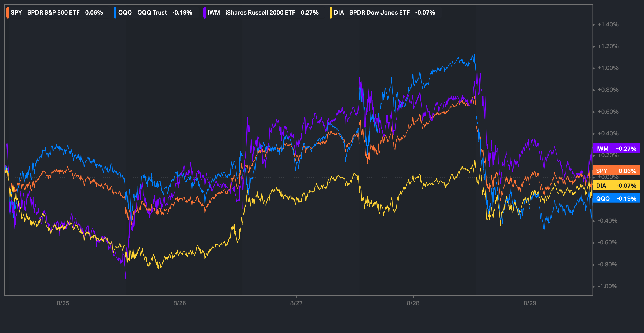Click the SPY +0.06% price tag

click(x=616, y=171)
